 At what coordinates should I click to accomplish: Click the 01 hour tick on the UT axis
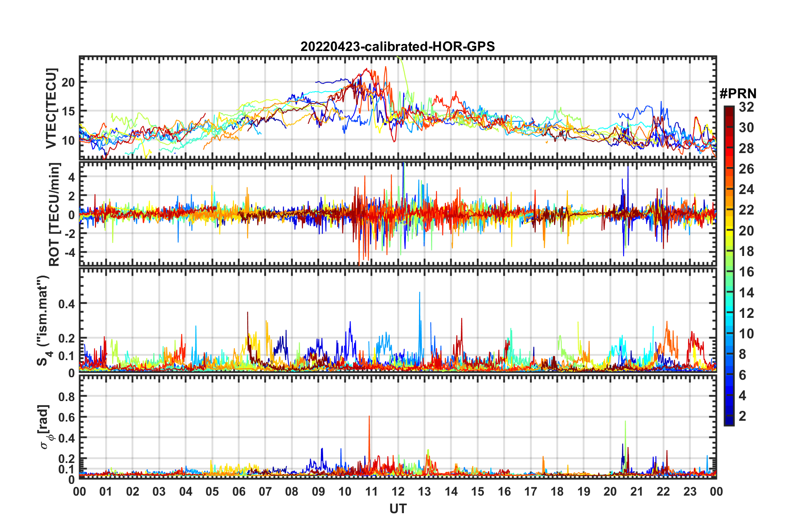click(106, 491)
